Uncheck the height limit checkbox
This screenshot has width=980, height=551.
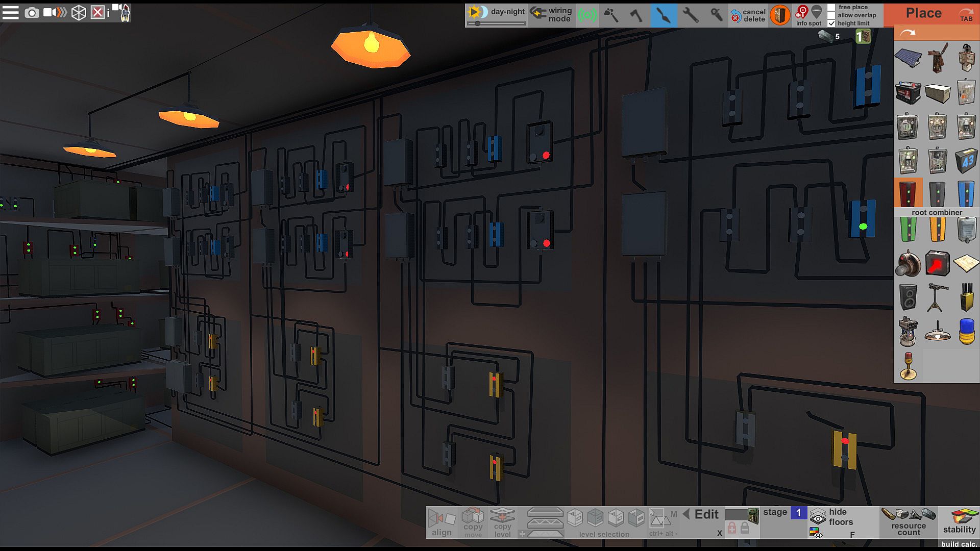click(831, 23)
